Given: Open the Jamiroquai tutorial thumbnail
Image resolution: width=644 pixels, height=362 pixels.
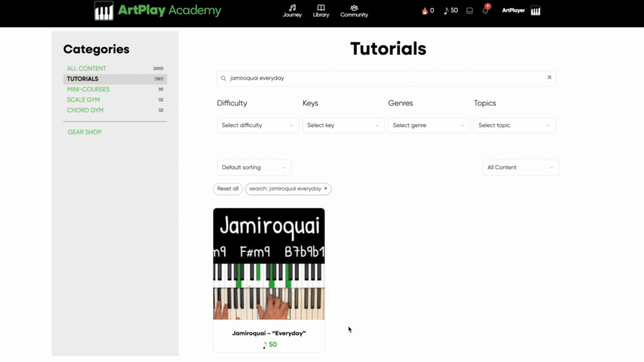Looking at the screenshot, I should (x=269, y=264).
